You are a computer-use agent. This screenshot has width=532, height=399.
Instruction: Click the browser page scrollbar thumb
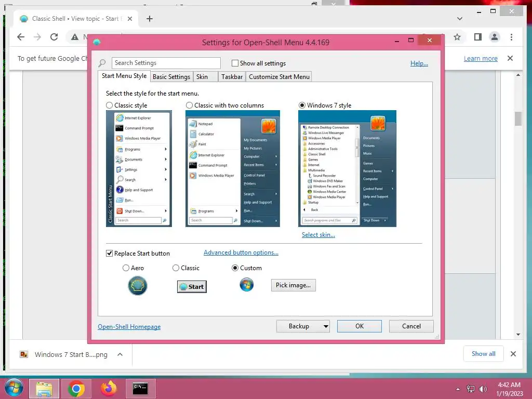coord(518,119)
